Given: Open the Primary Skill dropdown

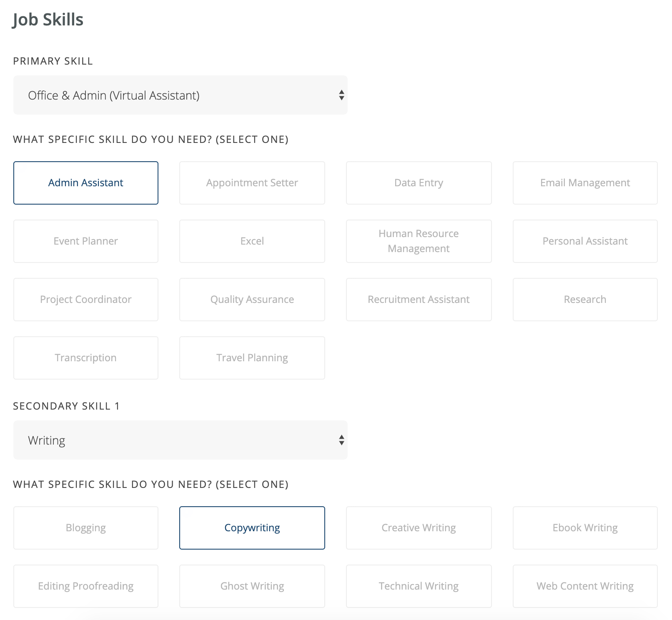Looking at the screenshot, I should (x=180, y=95).
